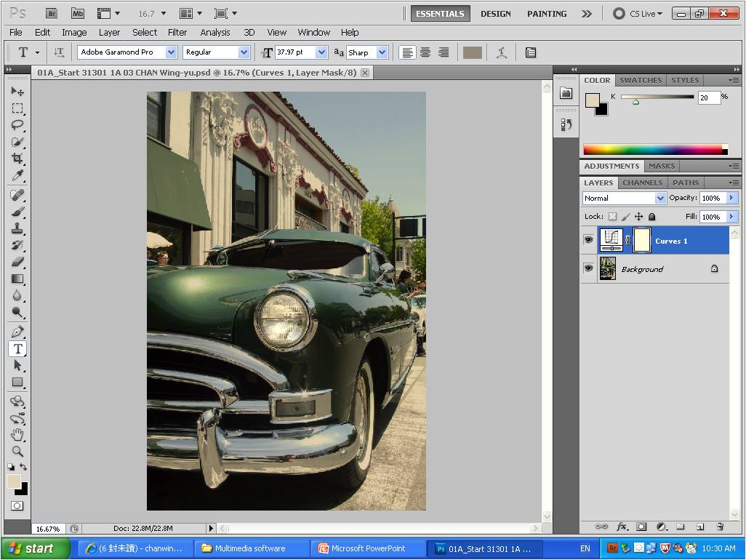Toggle center text alignment
The width and height of the screenshot is (746, 560).
click(425, 52)
